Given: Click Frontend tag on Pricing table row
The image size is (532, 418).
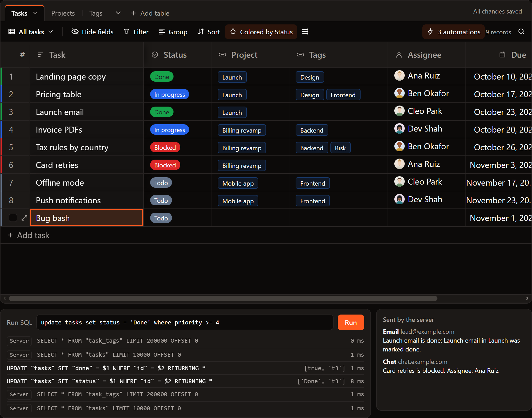Looking at the screenshot, I should click(343, 95).
